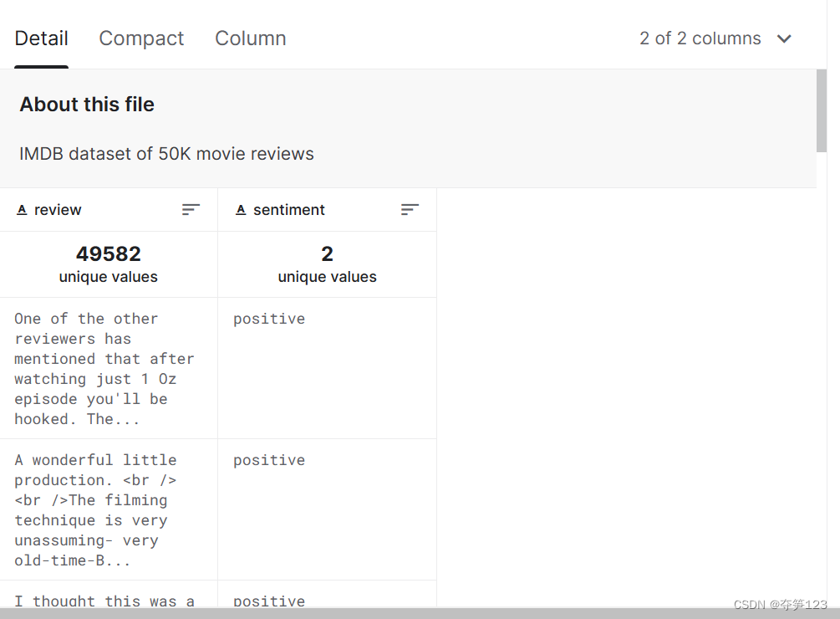Expand the columns selector chevron

click(784, 38)
